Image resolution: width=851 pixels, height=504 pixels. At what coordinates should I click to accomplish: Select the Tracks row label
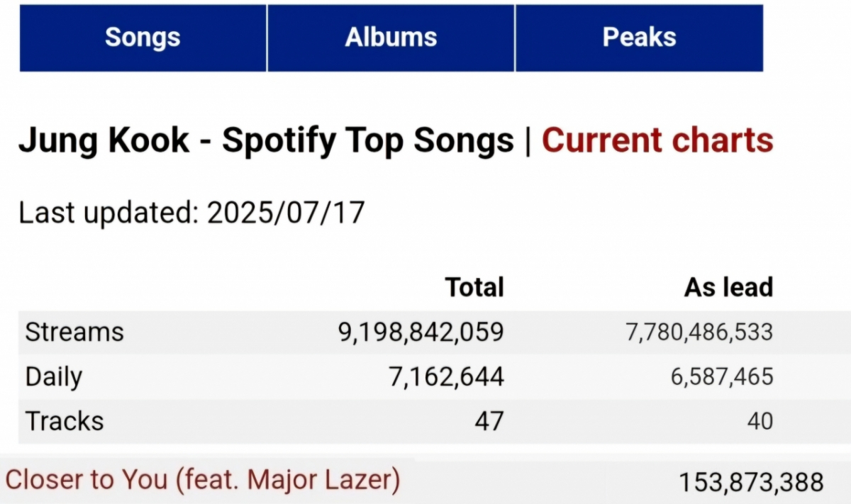[65, 421]
